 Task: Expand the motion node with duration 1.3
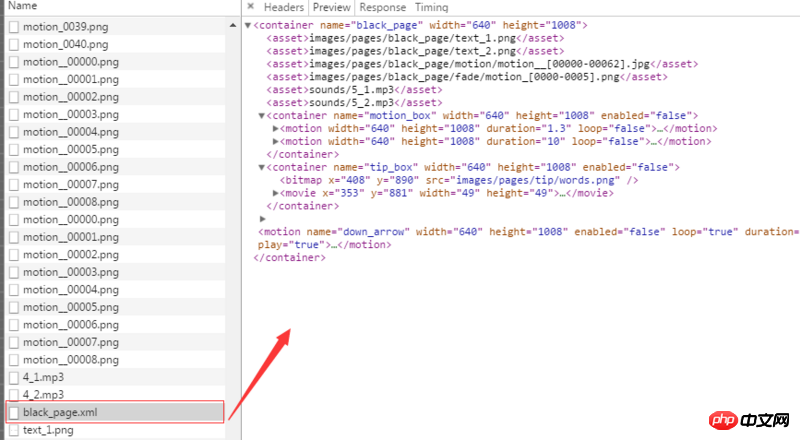275,129
